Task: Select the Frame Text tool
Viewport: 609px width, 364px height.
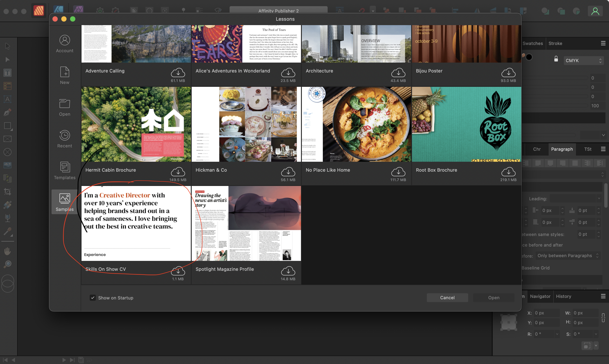Action: click(8, 73)
